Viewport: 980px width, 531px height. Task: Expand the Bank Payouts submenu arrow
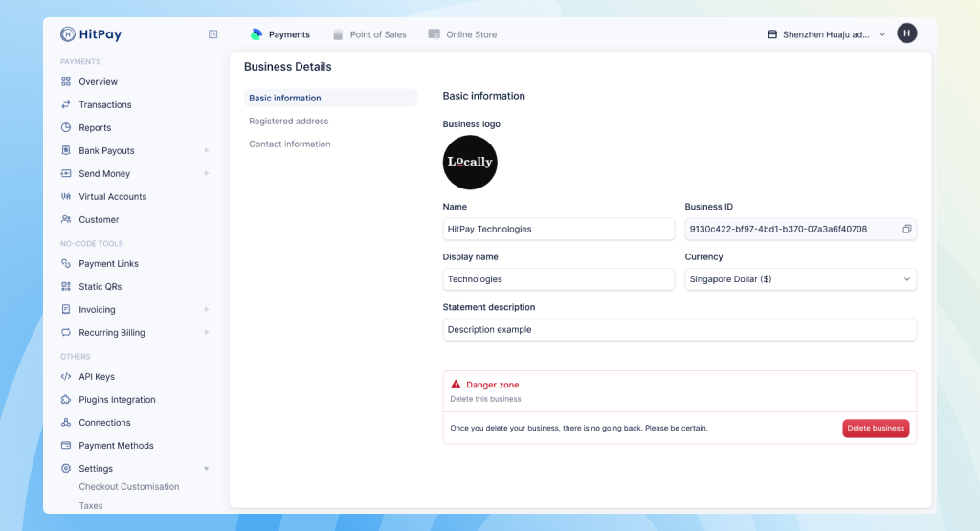207,150
